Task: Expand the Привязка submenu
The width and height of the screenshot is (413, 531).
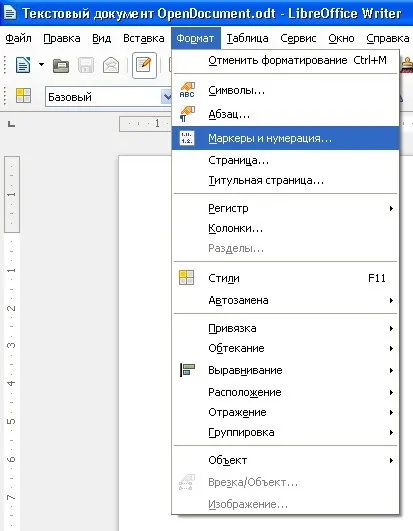Action: point(286,328)
